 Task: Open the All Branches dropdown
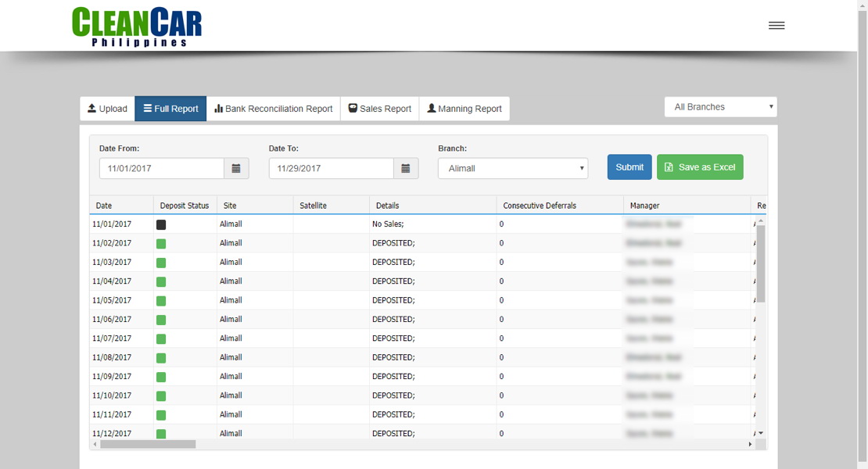pyautogui.click(x=719, y=106)
